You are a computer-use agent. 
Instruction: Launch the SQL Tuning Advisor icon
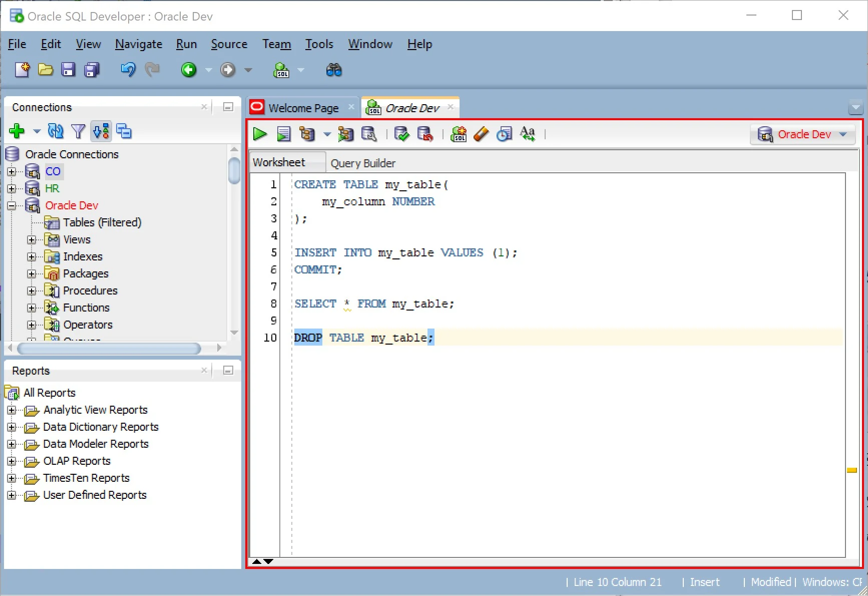coord(369,134)
